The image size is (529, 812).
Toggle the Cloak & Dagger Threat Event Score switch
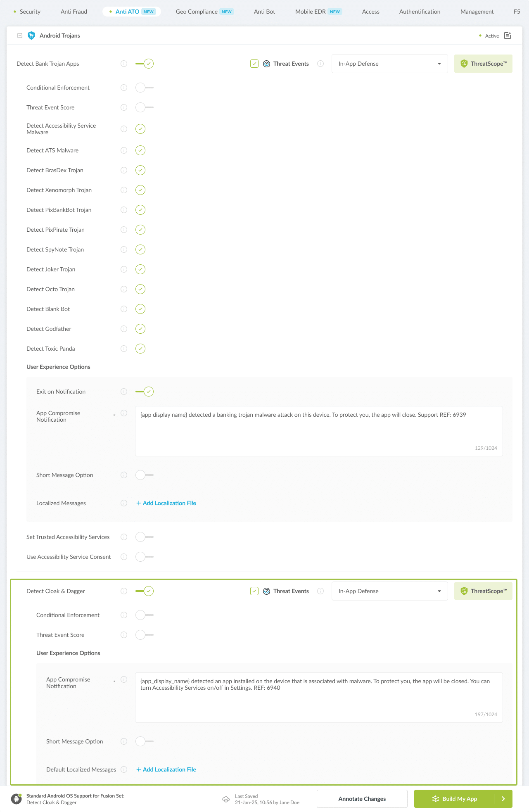[x=145, y=635]
